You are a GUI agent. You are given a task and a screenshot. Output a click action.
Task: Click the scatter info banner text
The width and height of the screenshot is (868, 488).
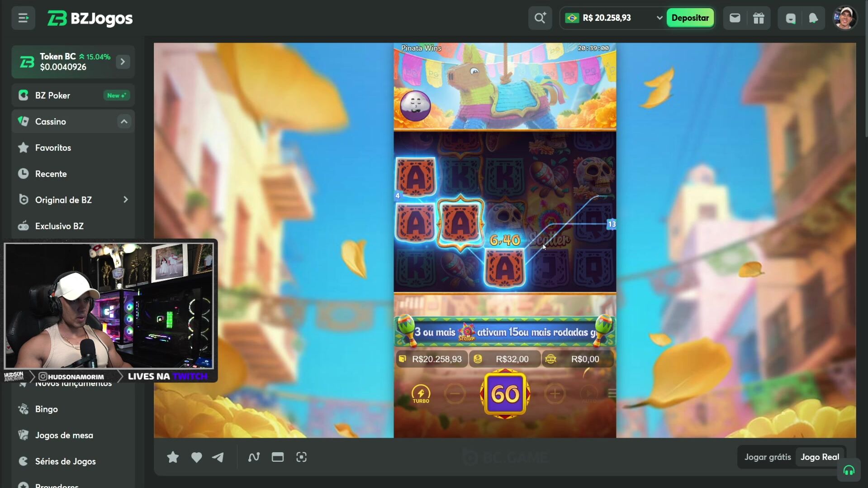point(505,332)
